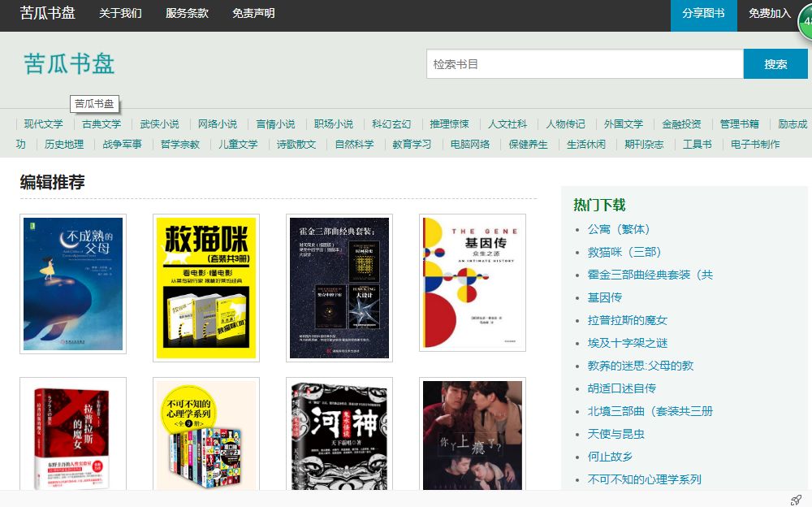812x507 pixels.
Task: Select the 电脑网络 category
Action: click(470, 144)
